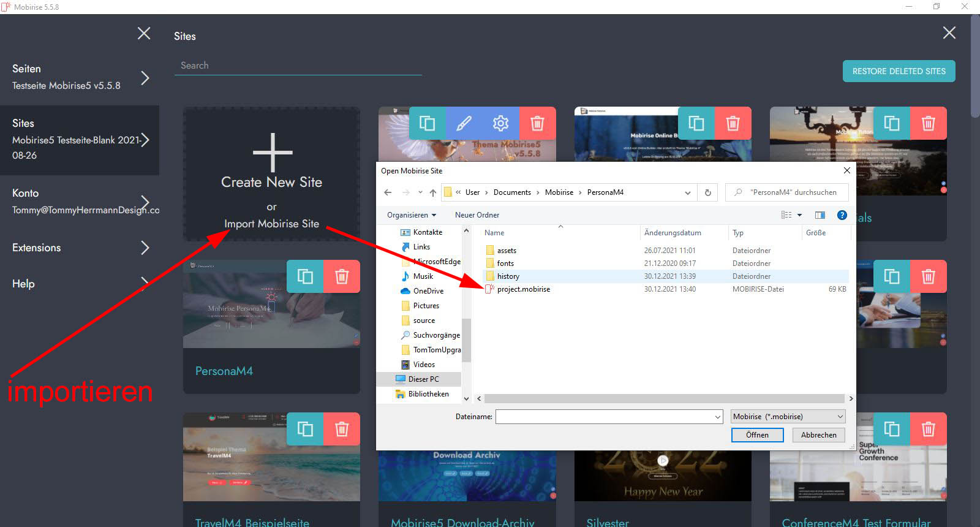Open the file type Mobirise (*.mobirise) dropdown
Screen dimensions: 980x527
pos(788,417)
